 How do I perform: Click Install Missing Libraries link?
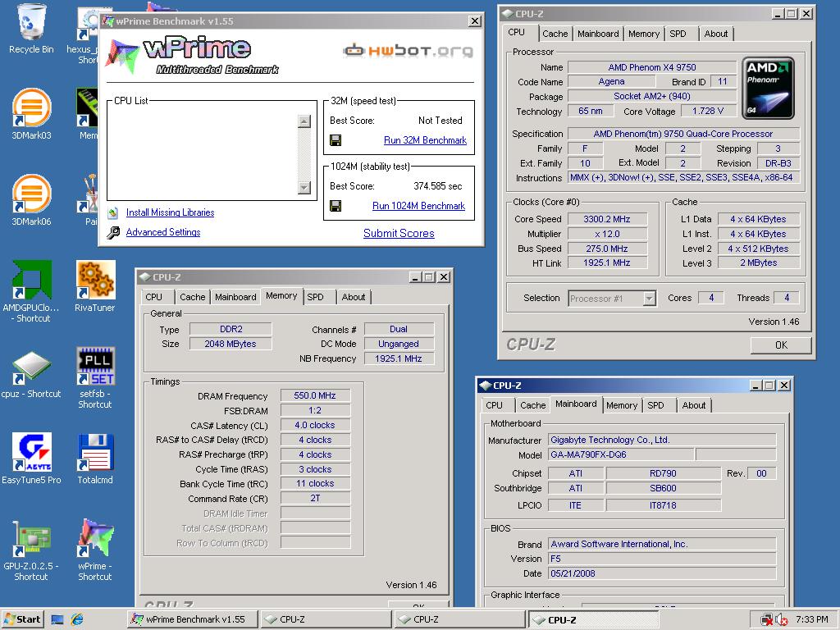(x=171, y=212)
